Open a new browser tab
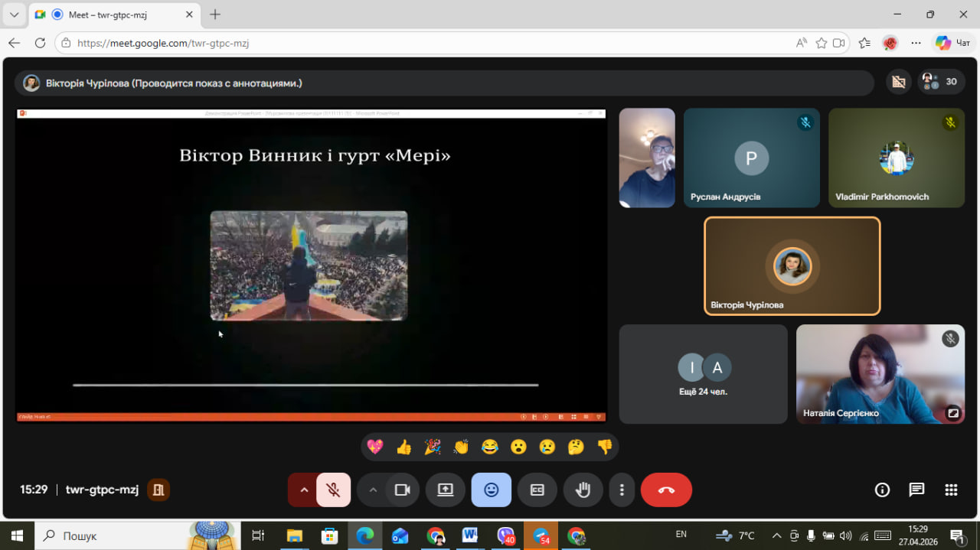980x550 pixels. [x=215, y=15]
